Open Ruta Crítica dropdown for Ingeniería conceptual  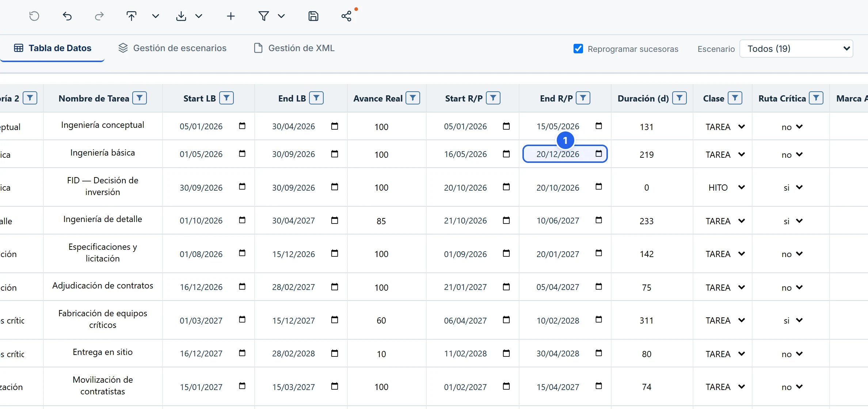[792, 127]
